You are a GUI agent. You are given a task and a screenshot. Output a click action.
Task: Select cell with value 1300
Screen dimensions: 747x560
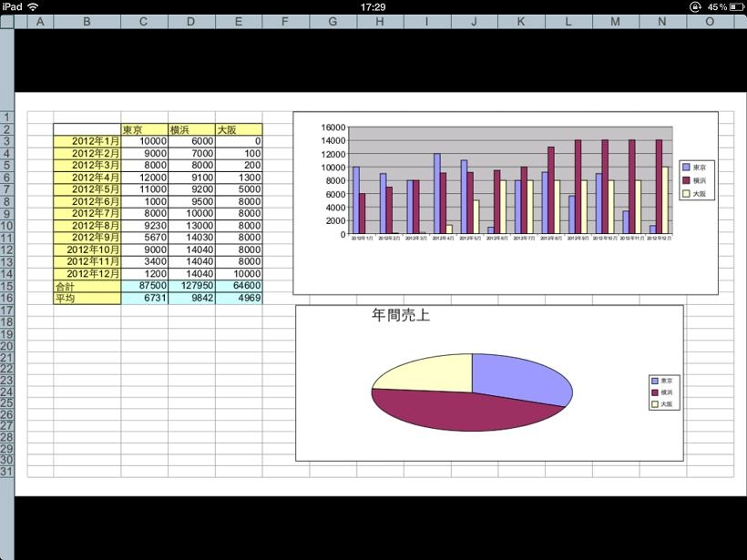[239, 178]
